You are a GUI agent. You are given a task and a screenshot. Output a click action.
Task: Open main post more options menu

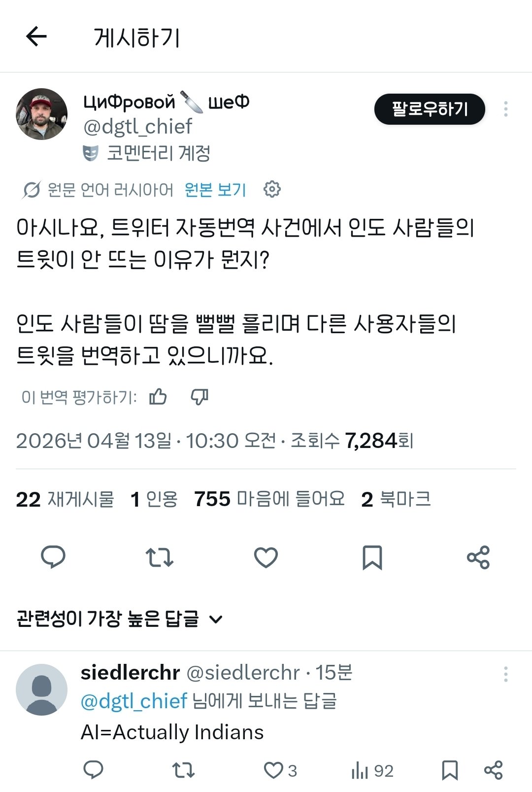click(x=505, y=109)
